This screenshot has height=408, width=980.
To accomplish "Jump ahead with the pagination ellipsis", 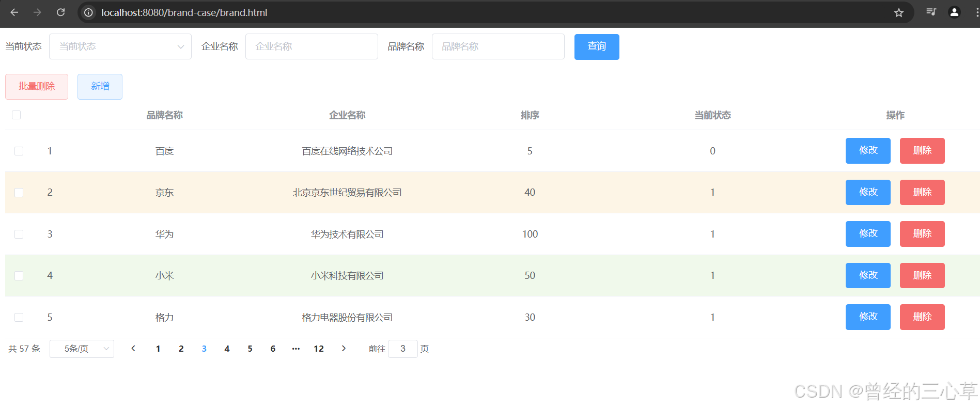I will click(x=295, y=349).
